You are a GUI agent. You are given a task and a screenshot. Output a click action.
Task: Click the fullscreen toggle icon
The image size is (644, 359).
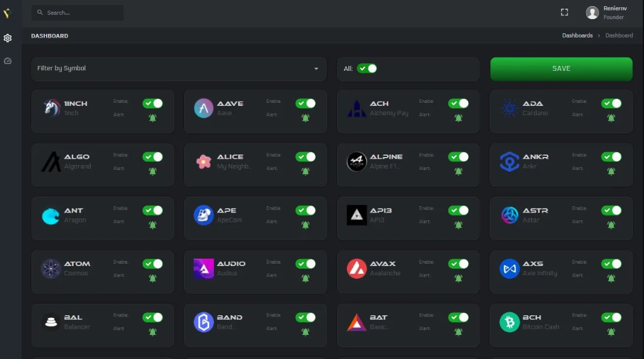[x=564, y=12]
